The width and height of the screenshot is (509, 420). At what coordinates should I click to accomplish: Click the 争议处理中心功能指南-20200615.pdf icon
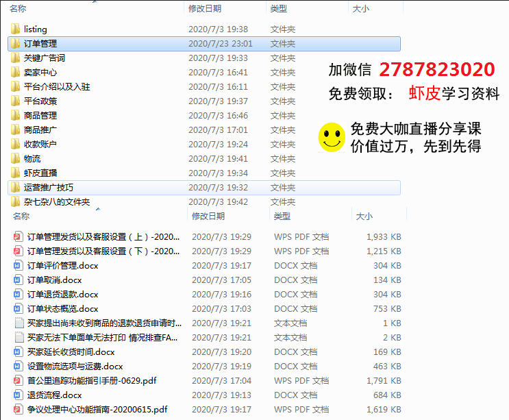click(x=18, y=409)
